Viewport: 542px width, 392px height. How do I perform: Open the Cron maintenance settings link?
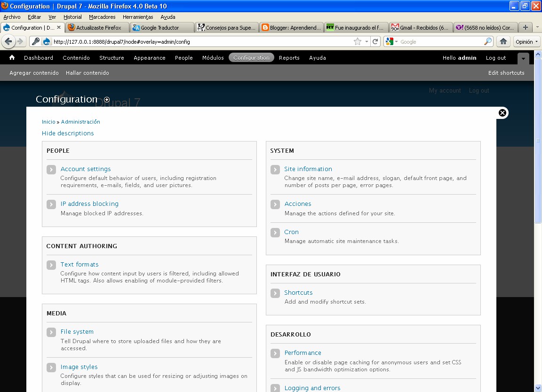coord(291,232)
